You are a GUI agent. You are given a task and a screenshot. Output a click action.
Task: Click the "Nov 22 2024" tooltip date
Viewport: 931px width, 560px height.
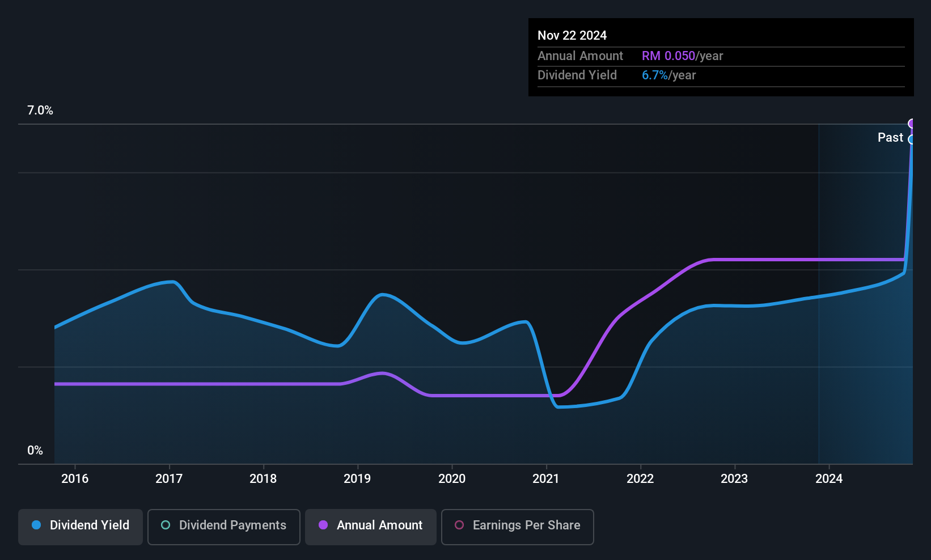(x=572, y=36)
